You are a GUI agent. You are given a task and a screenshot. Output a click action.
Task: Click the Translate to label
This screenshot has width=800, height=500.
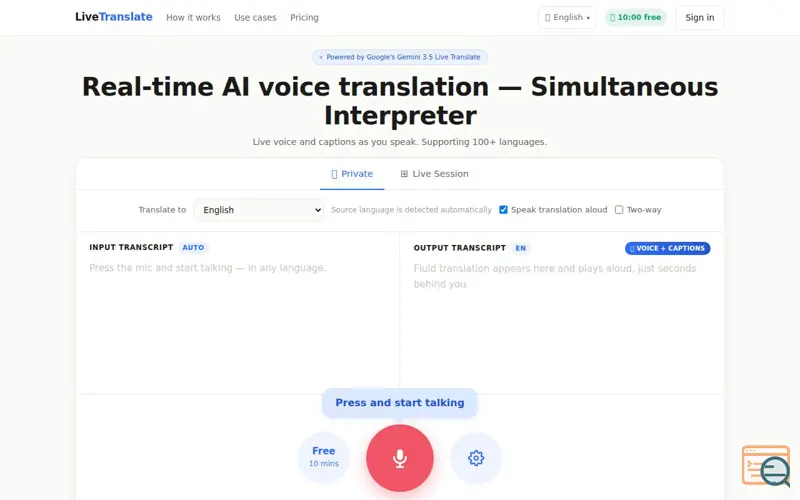[162, 210]
